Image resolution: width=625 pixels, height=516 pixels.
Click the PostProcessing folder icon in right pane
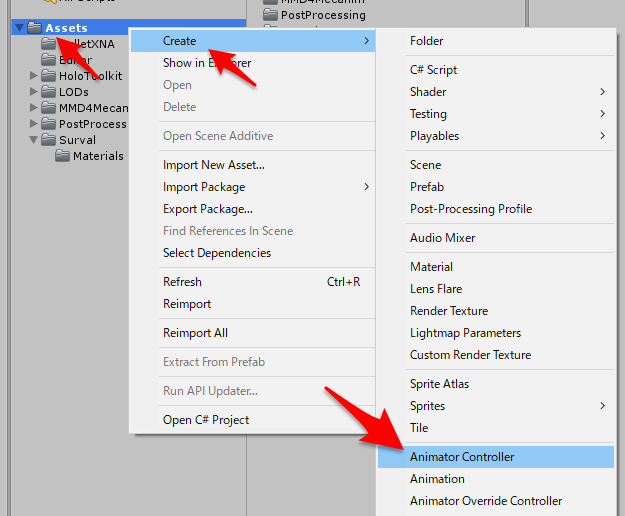coord(270,15)
